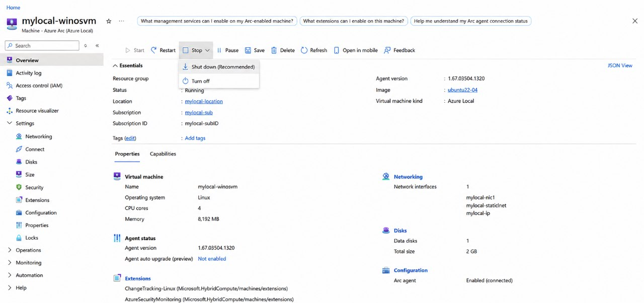Click ChangeTracking-Linux extension entry
The height and width of the screenshot is (303, 644).
206,288
